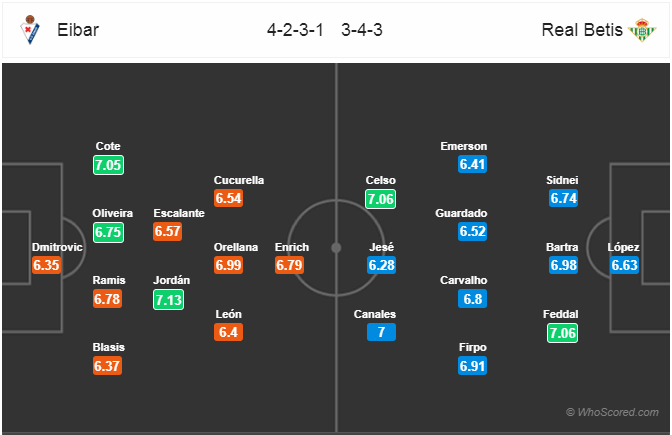Click the Real Betis club crest icon
The image size is (672, 435).
(642, 30)
